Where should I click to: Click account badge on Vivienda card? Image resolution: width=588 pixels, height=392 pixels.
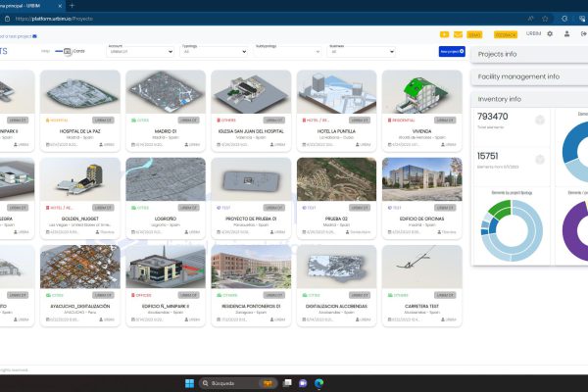(445, 121)
